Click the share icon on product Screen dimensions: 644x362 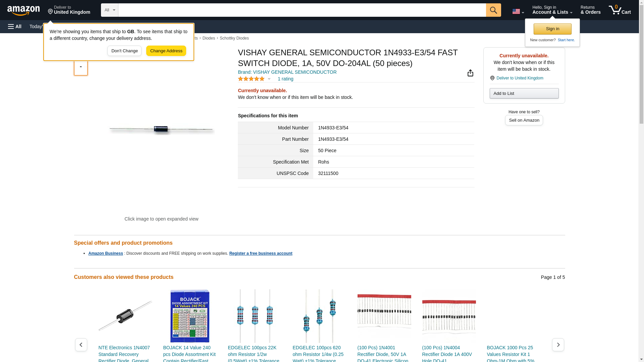tap(470, 73)
